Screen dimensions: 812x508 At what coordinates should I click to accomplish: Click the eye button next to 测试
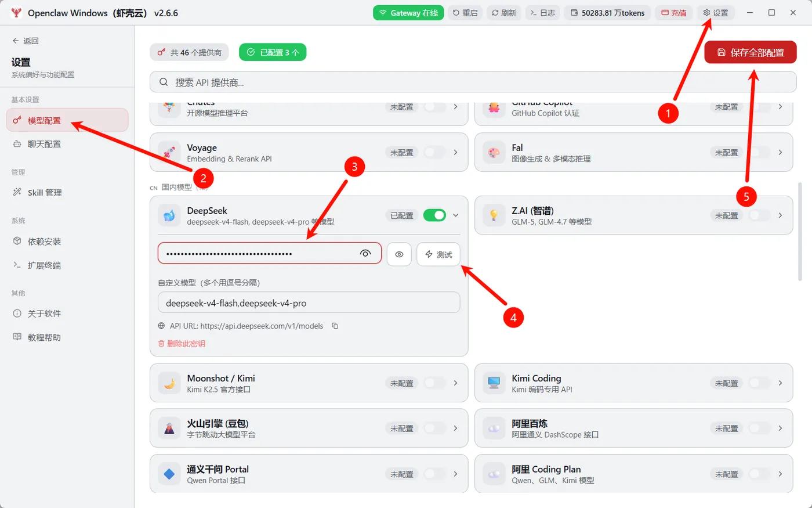click(x=399, y=254)
